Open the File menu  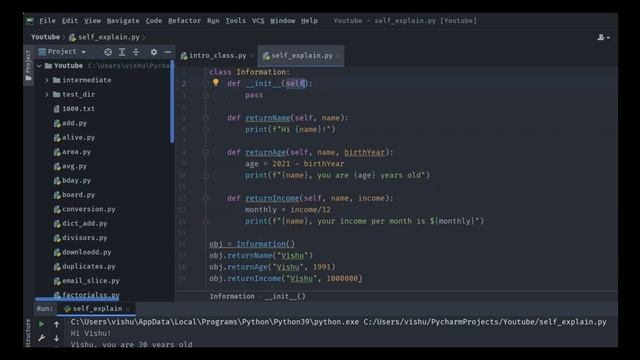coord(47,20)
